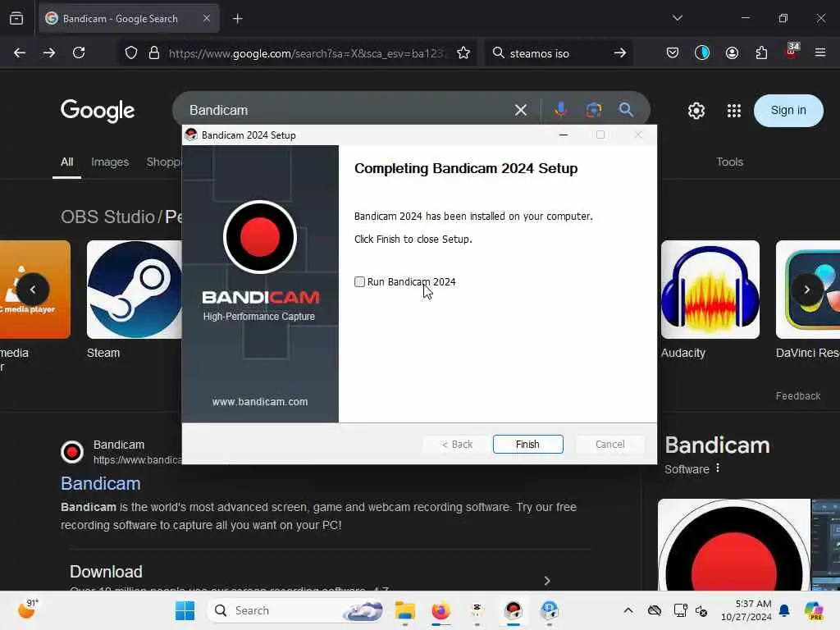Open the Firefox View icon
This screenshot has width=840, height=630.
coord(16,19)
